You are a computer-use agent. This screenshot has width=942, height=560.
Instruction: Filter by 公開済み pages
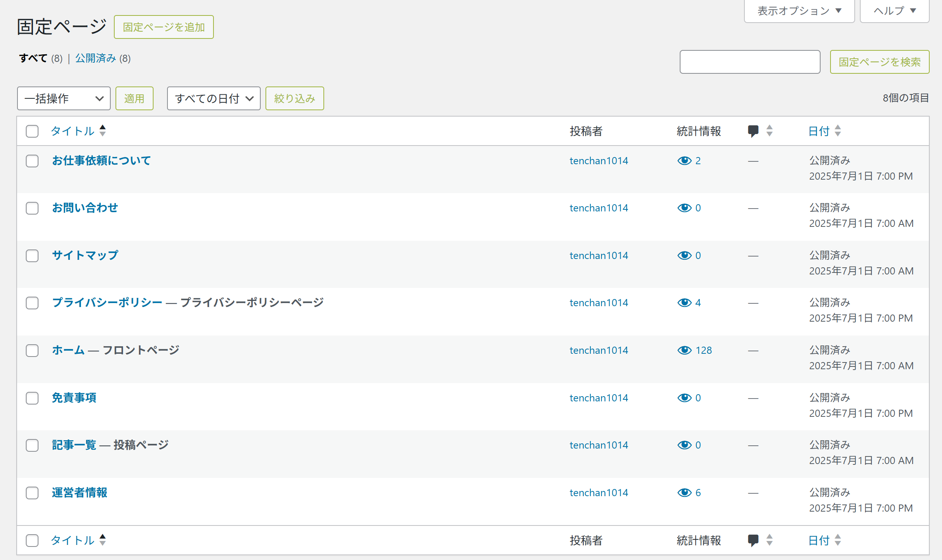click(x=96, y=58)
